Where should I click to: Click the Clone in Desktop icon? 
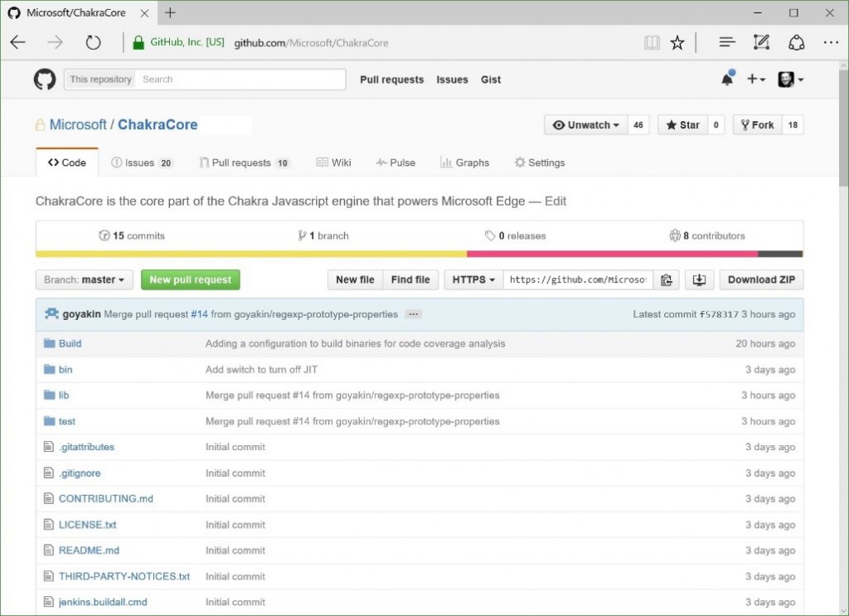[699, 279]
